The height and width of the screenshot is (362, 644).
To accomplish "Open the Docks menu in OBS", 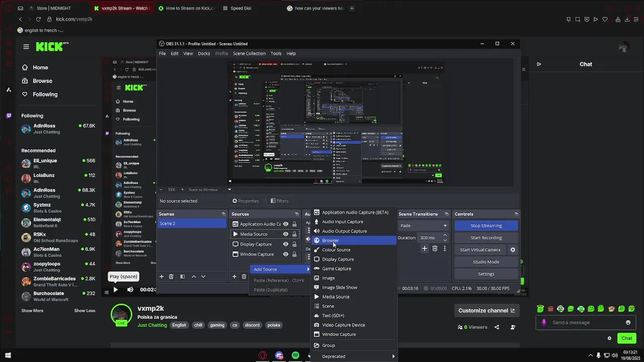I will [x=204, y=53].
